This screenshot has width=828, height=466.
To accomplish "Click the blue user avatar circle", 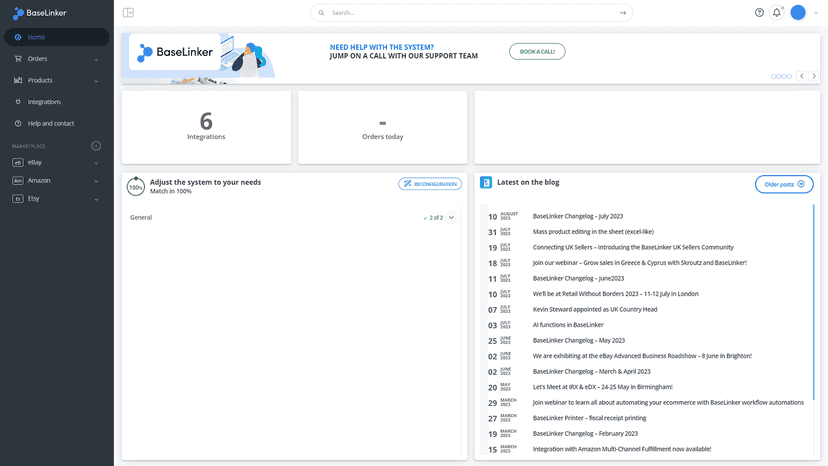I will pos(798,13).
